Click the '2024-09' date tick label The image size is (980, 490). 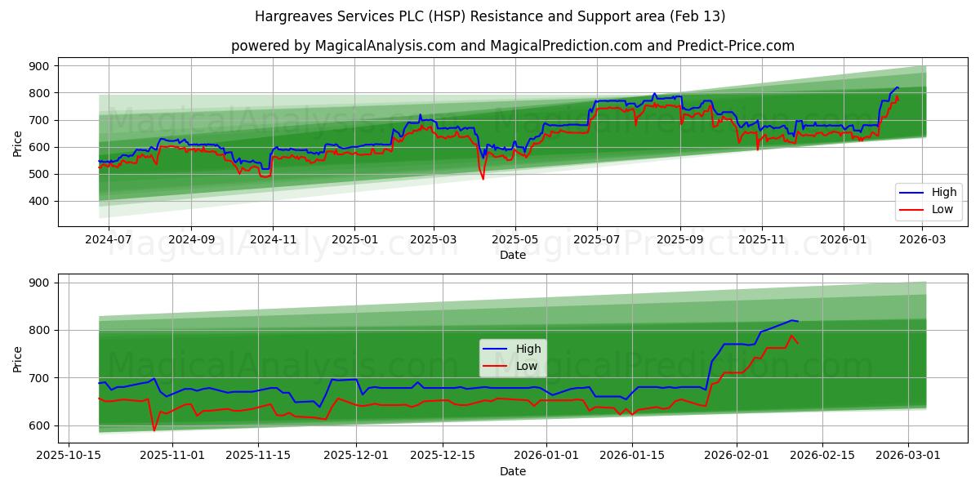pos(191,240)
